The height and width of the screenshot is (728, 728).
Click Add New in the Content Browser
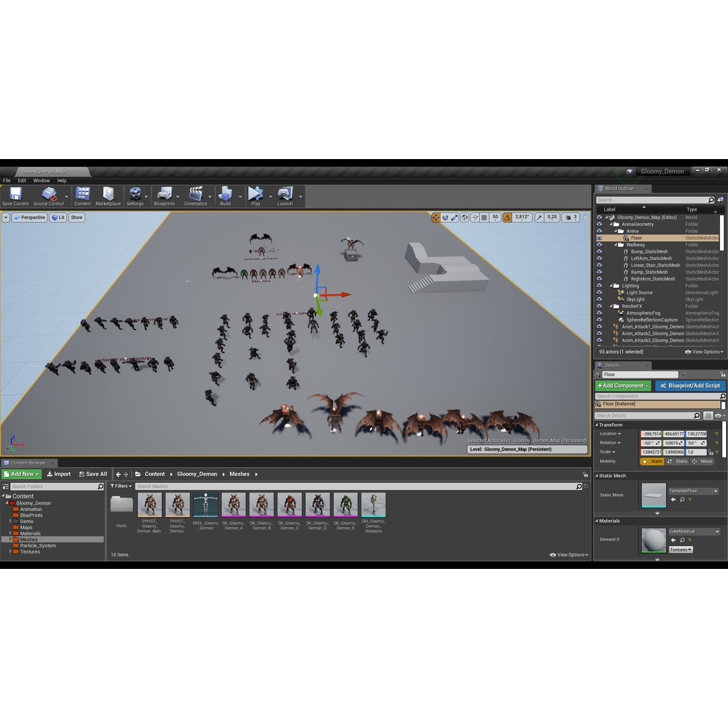pyautogui.click(x=22, y=474)
